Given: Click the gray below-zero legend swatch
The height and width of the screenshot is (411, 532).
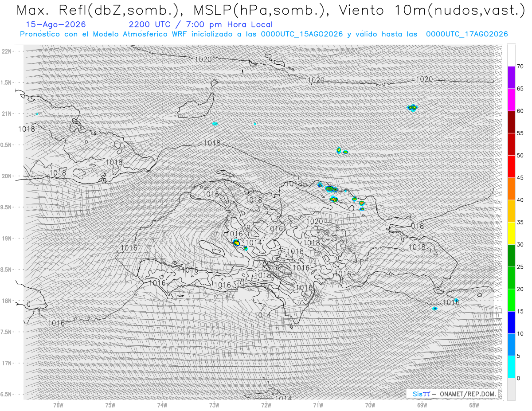Looking at the screenshot, I should click(x=511, y=389).
